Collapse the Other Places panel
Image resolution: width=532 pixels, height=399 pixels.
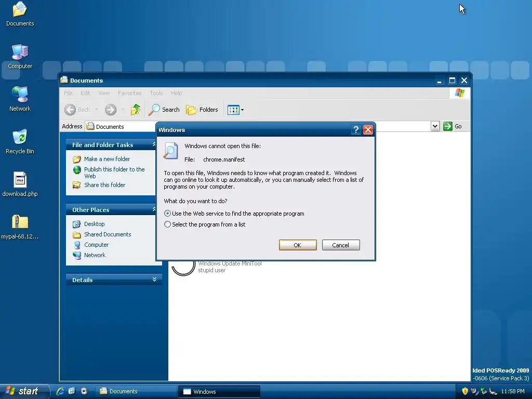(154, 209)
